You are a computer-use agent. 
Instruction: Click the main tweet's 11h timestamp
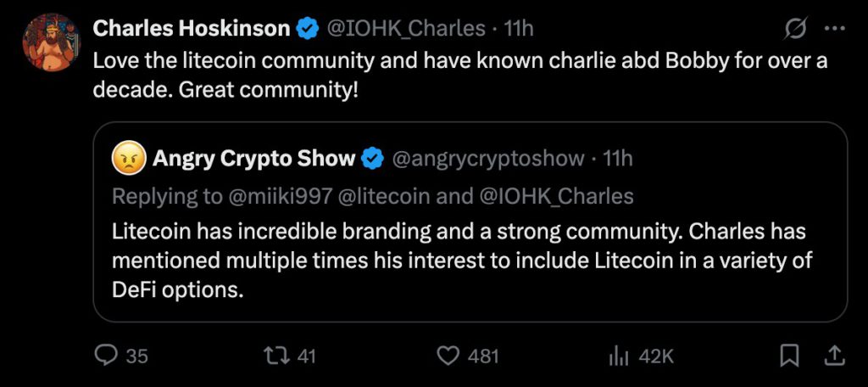coord(519,29)
